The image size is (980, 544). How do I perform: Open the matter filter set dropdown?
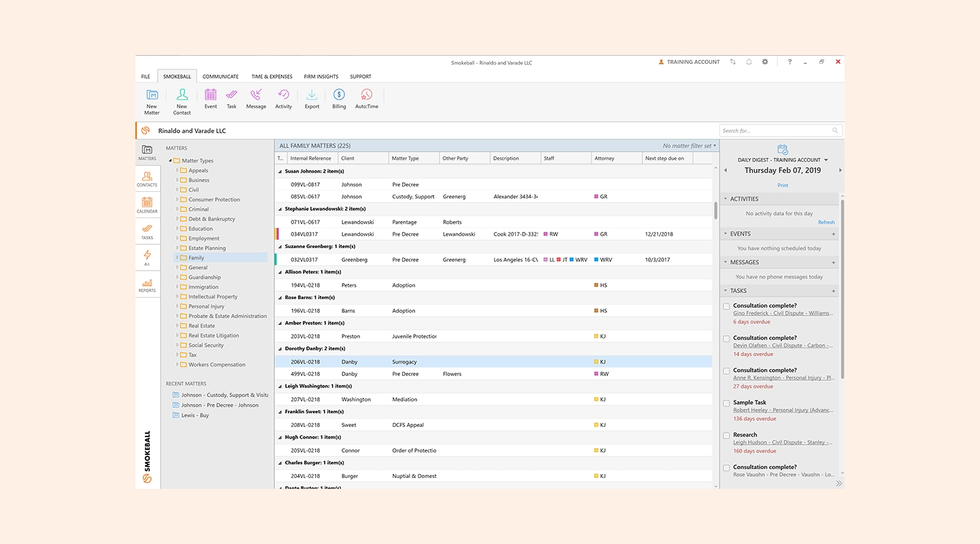click(x=689, y=146)
